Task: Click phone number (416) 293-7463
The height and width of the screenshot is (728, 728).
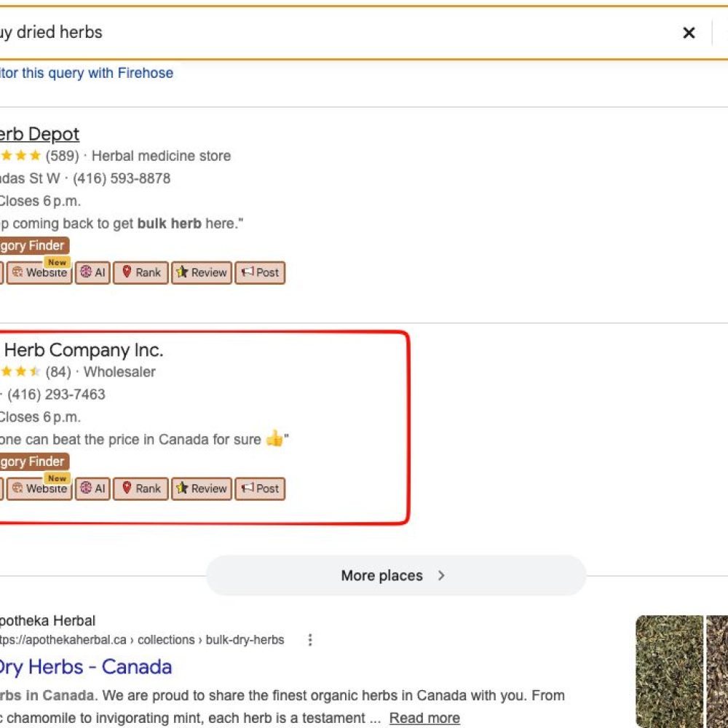Action: 56,395
